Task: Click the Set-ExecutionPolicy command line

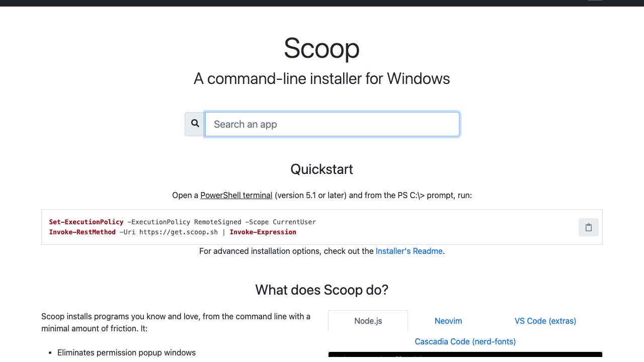Action: [x=182, y=222]
